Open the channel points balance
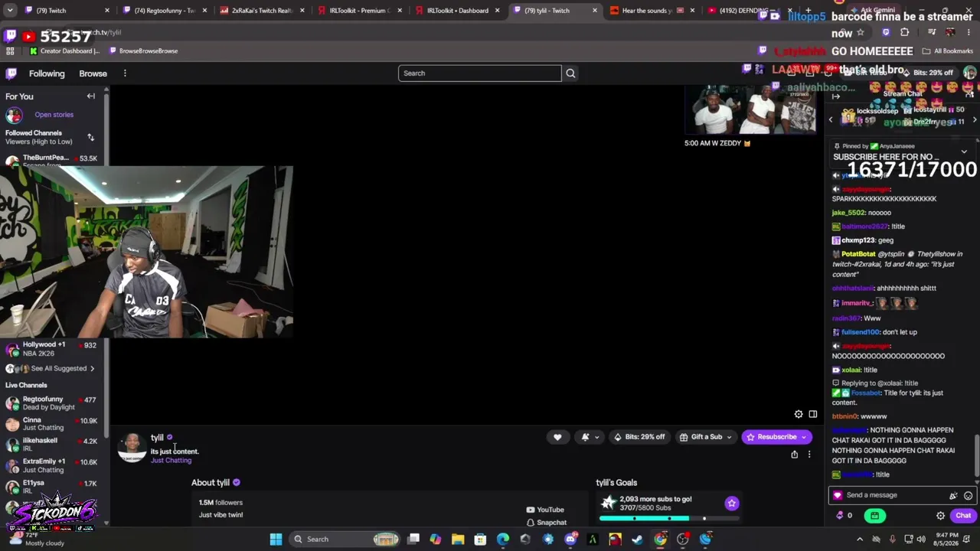The height and width of the screenshot is (551, 980). coord(844,516)
